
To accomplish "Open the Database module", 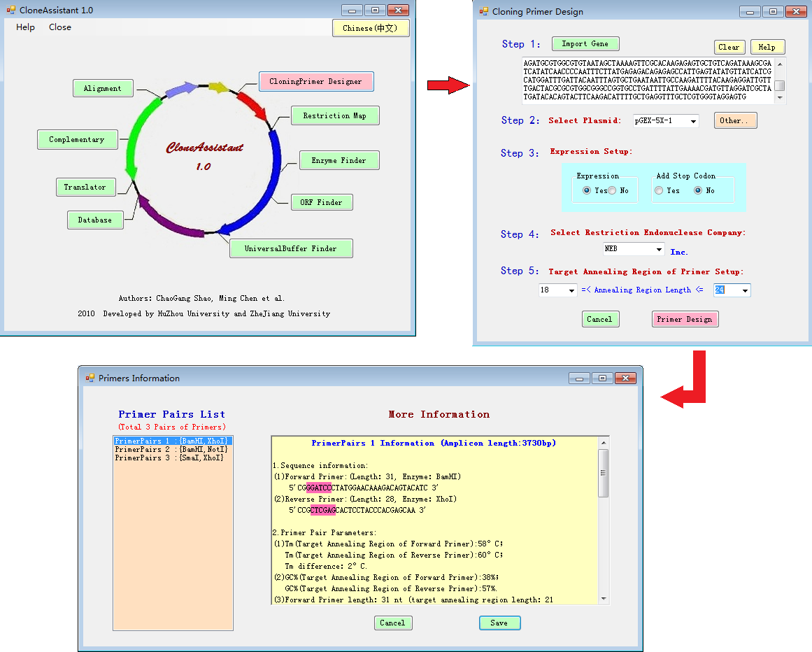I will tap(94, 220).
